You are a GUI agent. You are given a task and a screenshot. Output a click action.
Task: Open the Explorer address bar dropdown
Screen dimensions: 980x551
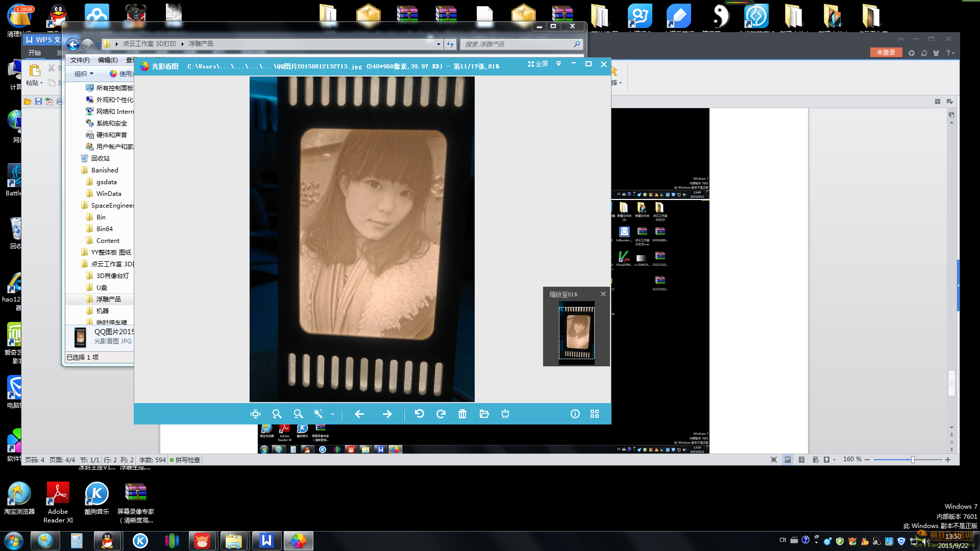[438, 44]
